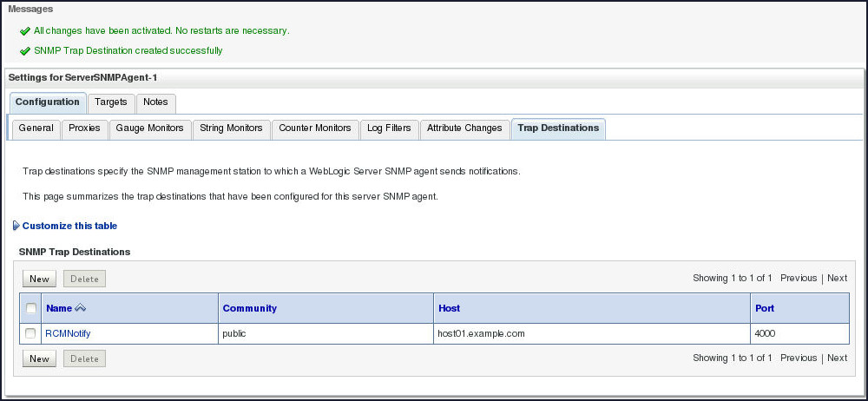Select the Log Filters subtab

click(389, 128)
